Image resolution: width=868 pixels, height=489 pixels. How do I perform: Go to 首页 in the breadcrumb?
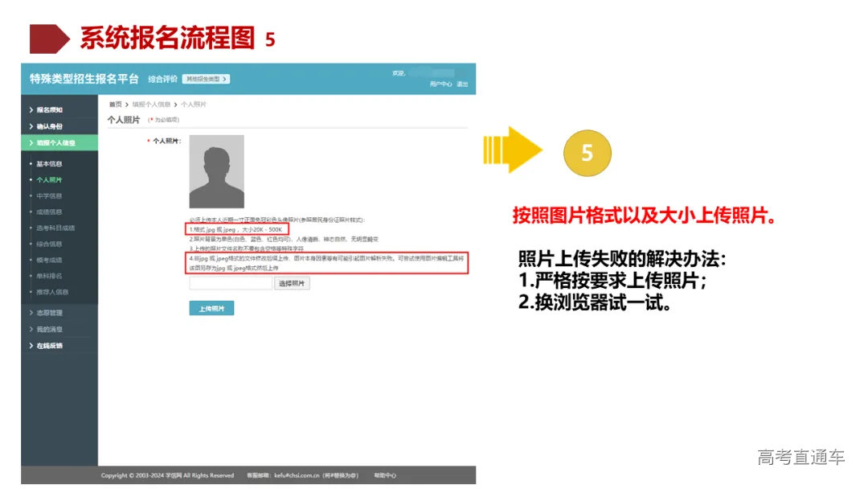(116, 105)
